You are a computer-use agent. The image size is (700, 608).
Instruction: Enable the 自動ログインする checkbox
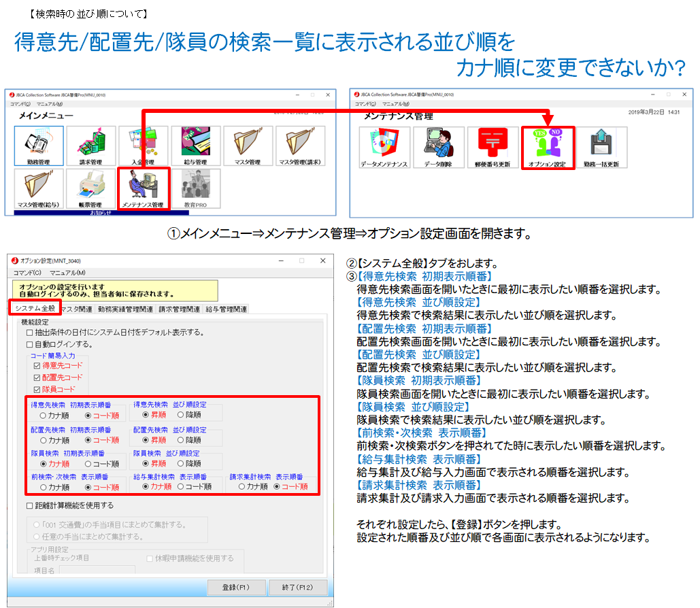(29, 344)
